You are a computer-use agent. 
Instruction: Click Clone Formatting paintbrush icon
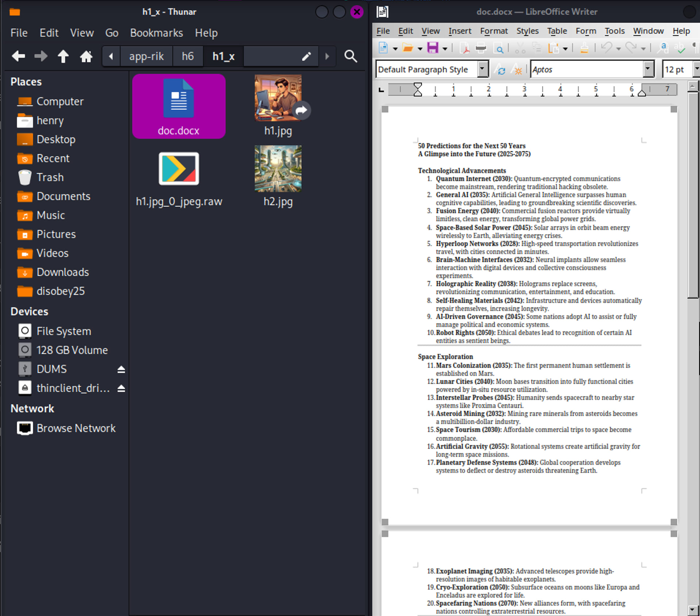[584, 48]
